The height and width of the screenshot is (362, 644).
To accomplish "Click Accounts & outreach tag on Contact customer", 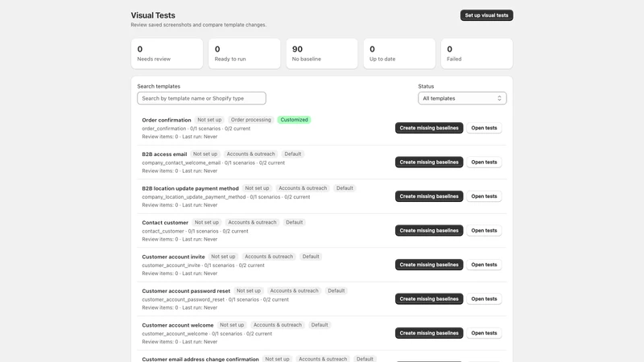I will click(x=252, y=223).
